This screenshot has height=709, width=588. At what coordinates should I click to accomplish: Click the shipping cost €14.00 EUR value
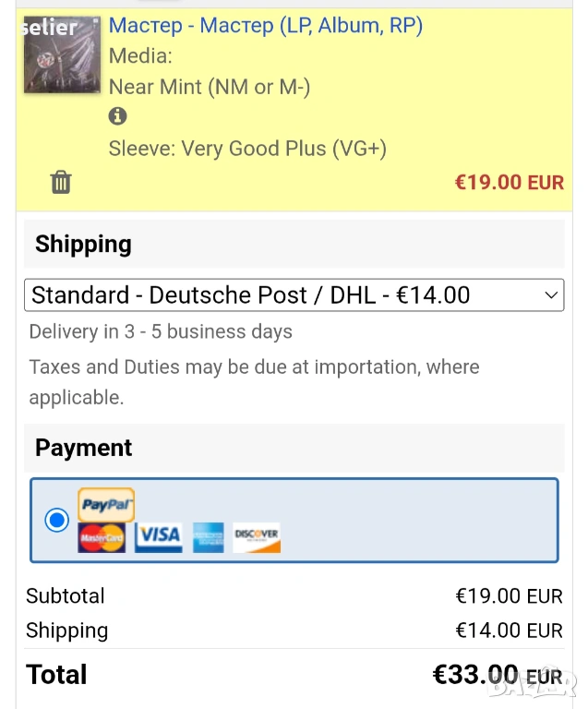[509, 631]
